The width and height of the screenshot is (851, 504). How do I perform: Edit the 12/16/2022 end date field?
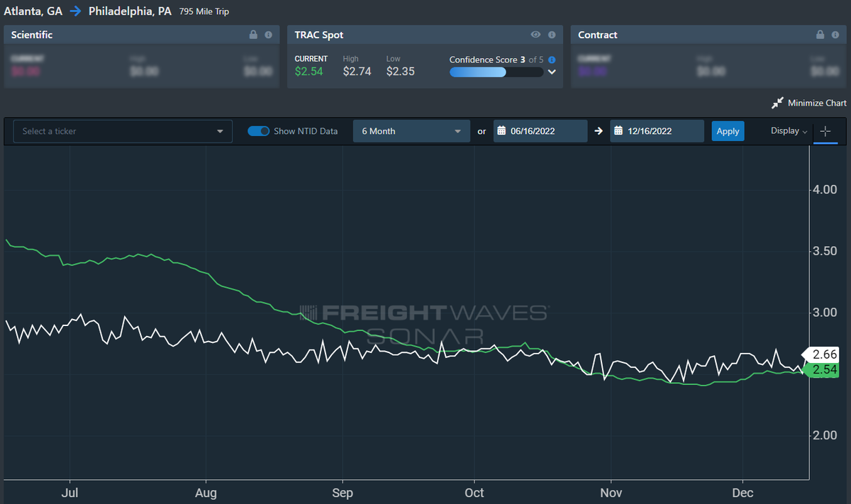pyautogui.click(x=657, y=131)
